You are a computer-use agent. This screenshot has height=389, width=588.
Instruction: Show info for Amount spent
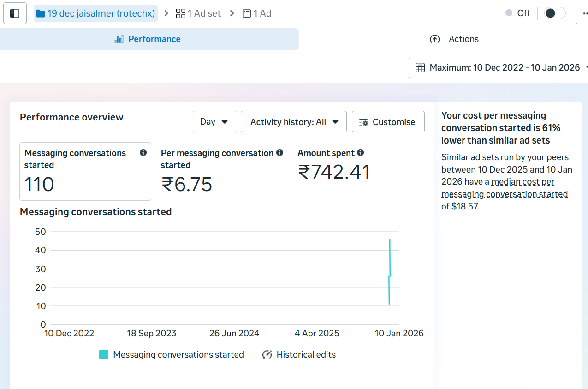pyautogui.click(x=360, y=153)
